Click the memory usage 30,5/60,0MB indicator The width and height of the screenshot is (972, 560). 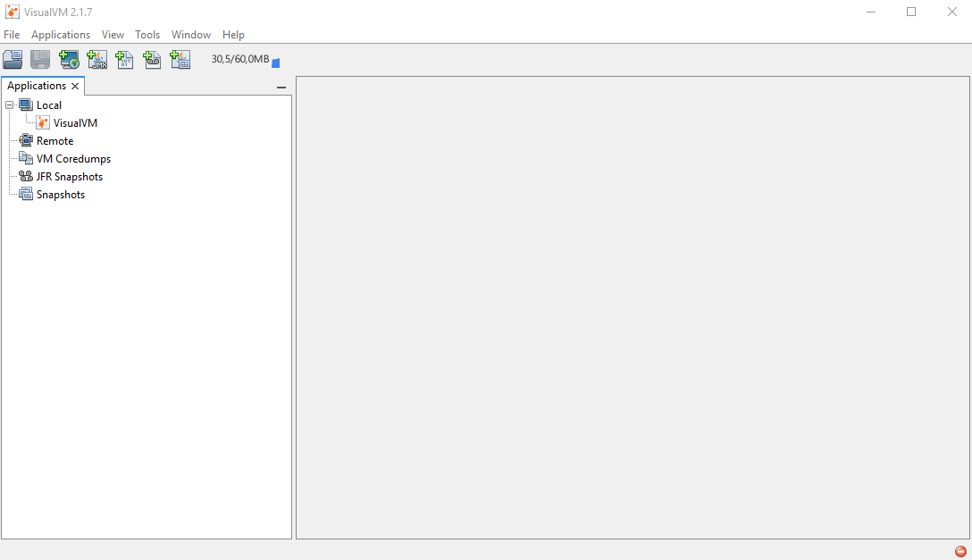coord(239,60)
